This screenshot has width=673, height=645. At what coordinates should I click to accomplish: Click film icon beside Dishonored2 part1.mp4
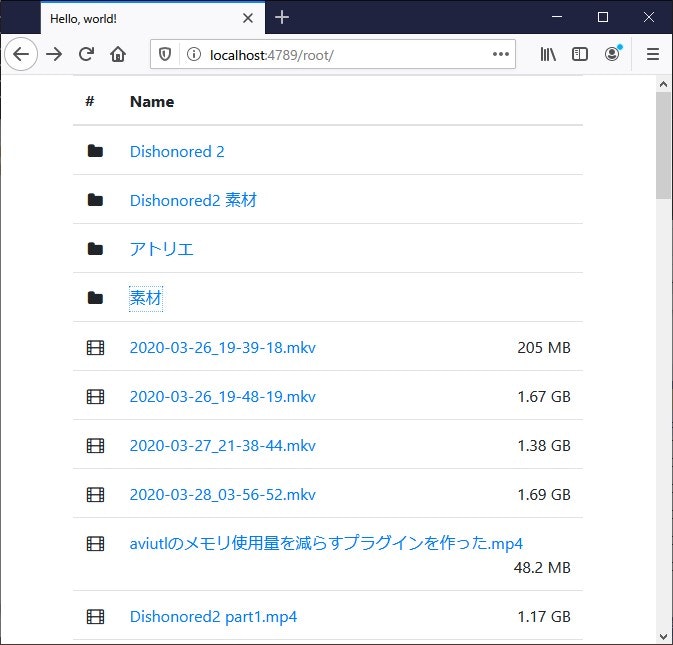coord(95,617)
